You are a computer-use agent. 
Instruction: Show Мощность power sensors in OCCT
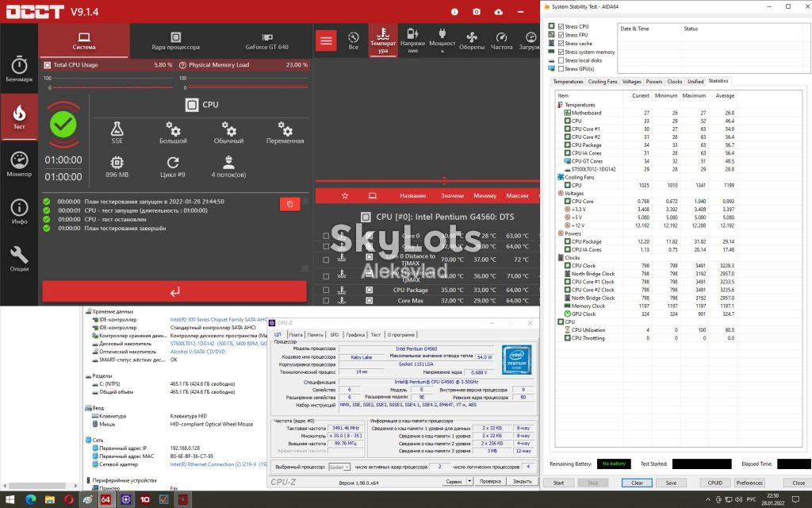[442, 40]
